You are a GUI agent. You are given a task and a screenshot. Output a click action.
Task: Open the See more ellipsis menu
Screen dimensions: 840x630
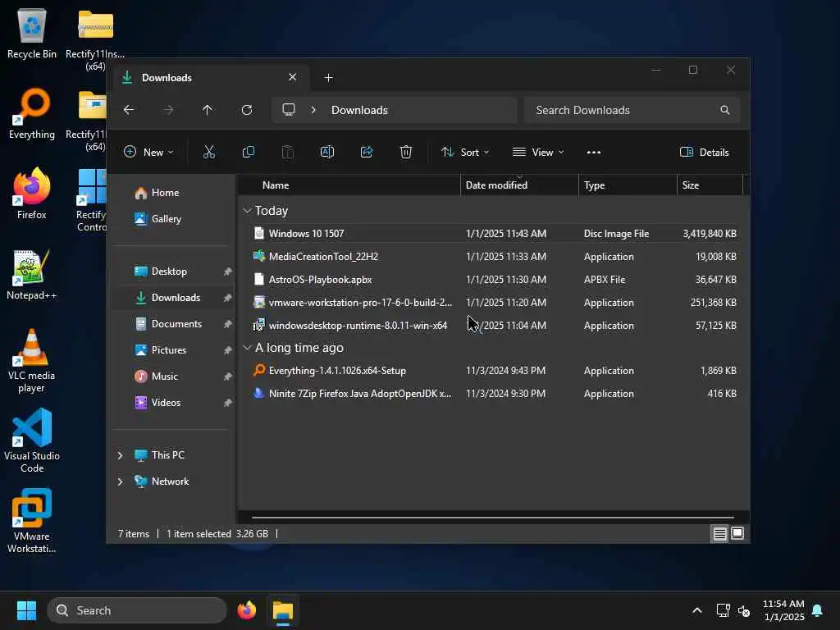click(594, 152)
